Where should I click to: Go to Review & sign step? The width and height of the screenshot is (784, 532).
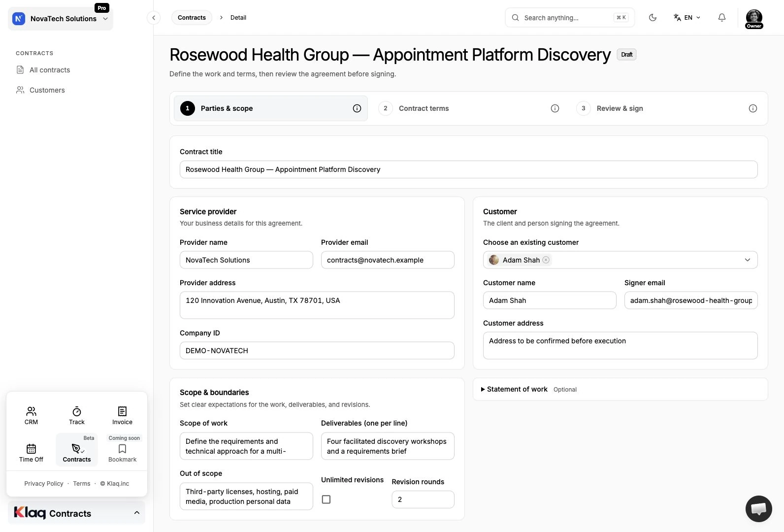(x=667, y=108)
